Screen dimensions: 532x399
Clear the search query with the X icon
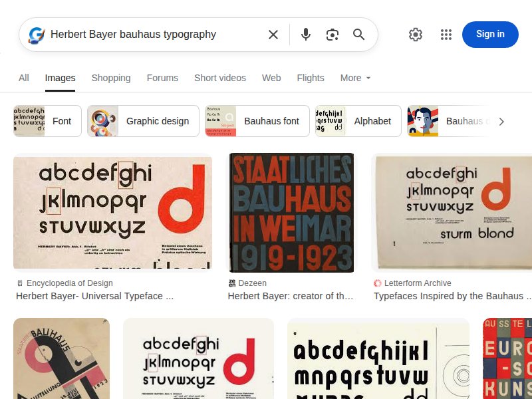point(273,35)
